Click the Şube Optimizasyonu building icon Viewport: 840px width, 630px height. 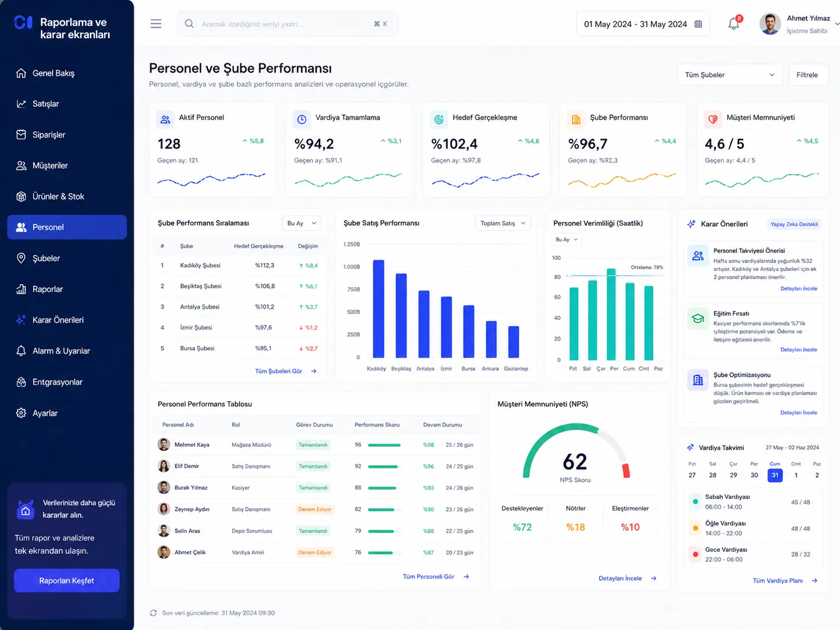tap(698, 380)
